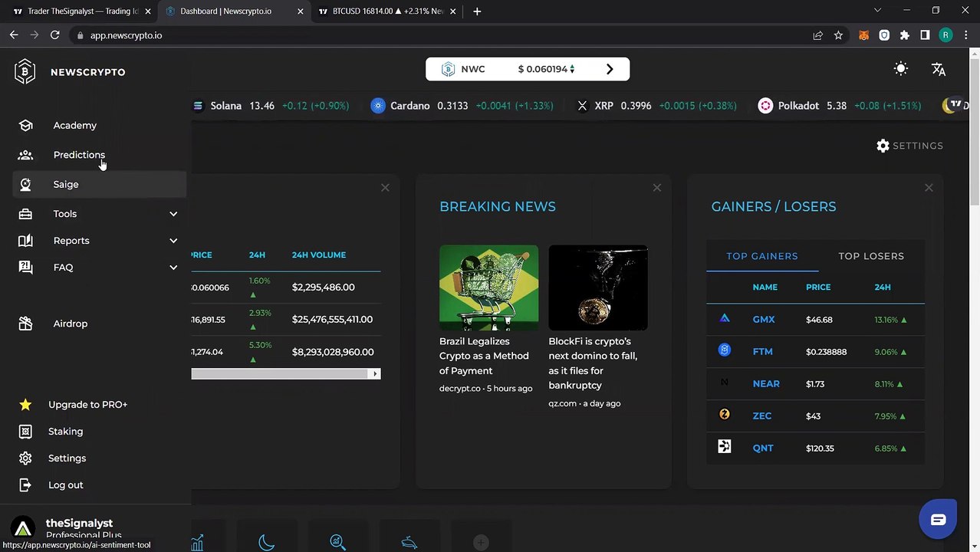Open a new browser tab

pyautogui.click(x=477, y=11)
